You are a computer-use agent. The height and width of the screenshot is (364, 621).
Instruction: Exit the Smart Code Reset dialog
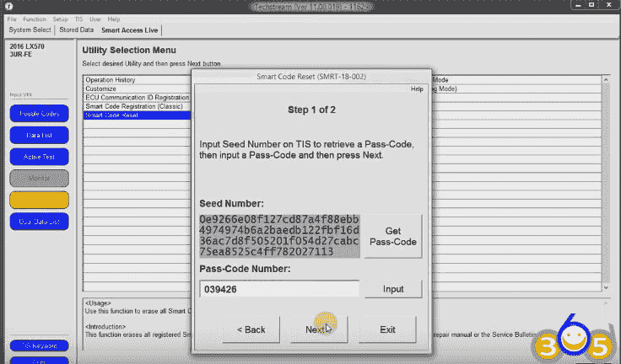pos(387,329)
